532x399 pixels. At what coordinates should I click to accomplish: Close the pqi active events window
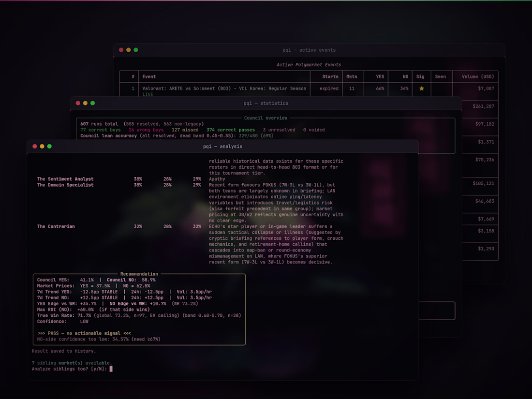coord(121,50)
